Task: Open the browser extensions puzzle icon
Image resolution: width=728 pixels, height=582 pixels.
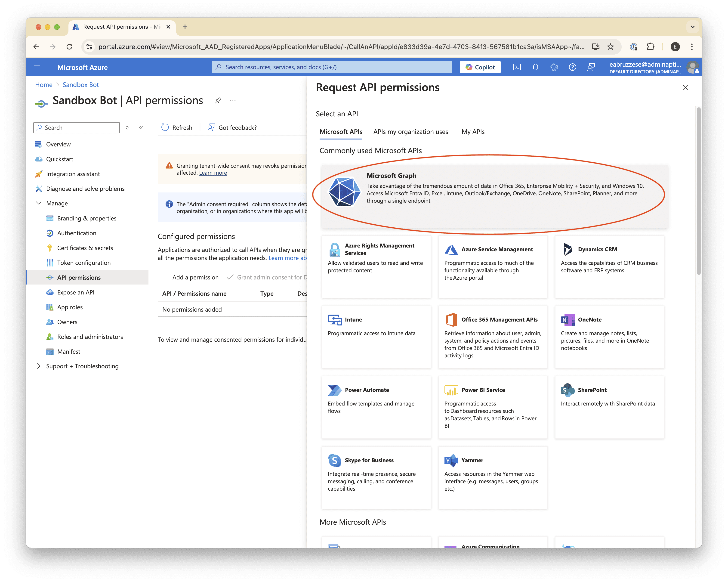Action: point(650,47)
